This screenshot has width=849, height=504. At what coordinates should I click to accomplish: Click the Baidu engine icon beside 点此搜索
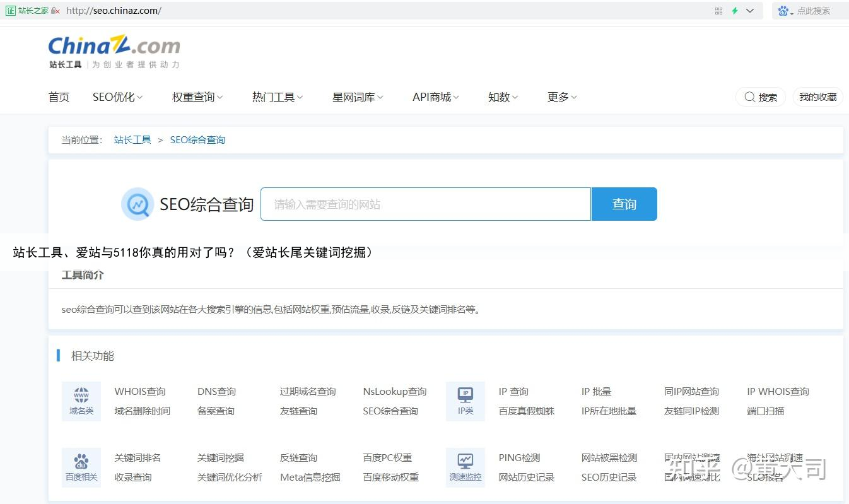pyautogui.click(x=784, y=10)
